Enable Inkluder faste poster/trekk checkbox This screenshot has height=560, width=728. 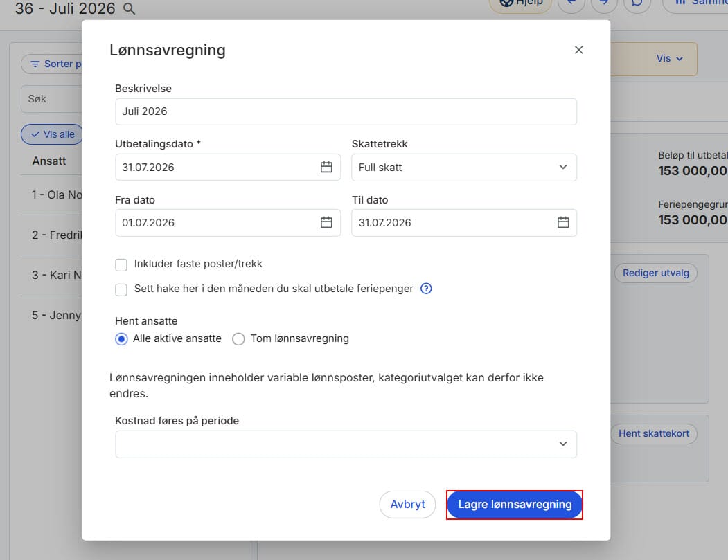[121, 264]
